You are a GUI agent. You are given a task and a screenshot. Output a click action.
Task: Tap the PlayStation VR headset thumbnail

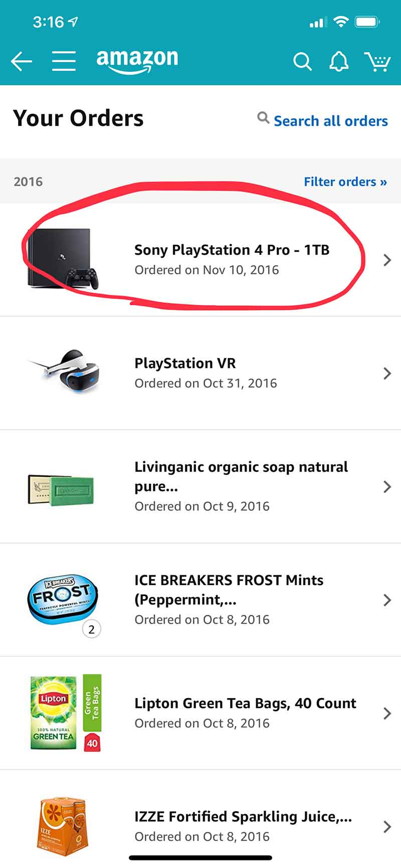64,372
